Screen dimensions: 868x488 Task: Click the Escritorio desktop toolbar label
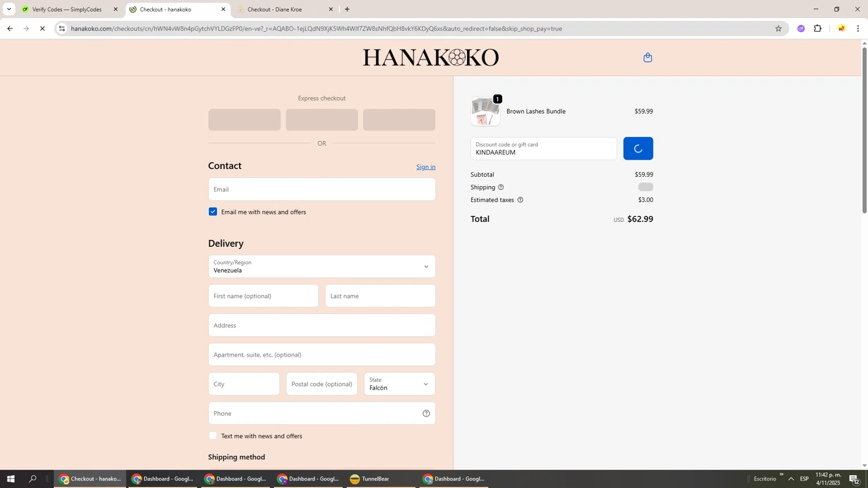pyautogui.click(x=765, y=479)
